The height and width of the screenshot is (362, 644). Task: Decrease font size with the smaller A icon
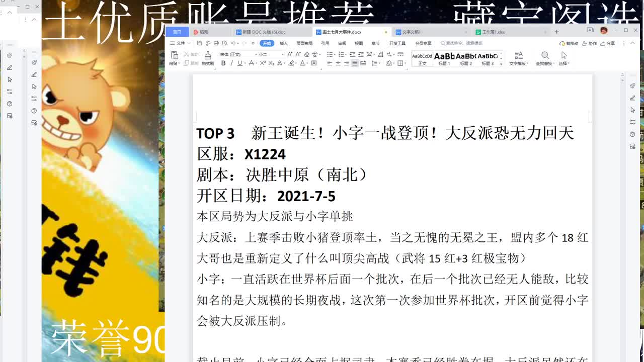(x=298, y=54)
